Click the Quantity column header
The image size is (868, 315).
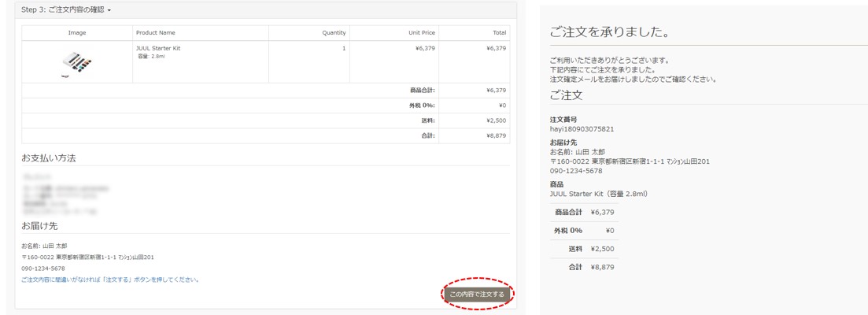click(334, 33)
